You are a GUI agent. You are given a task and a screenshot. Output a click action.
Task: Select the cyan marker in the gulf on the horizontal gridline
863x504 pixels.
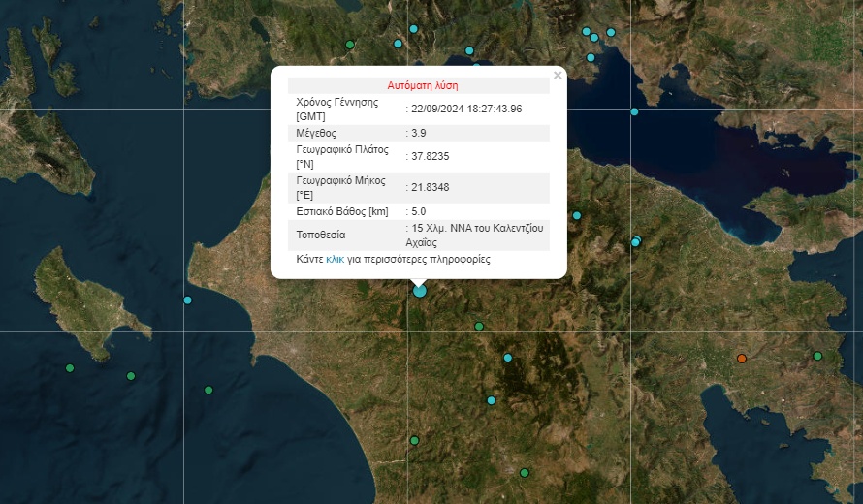[634, 111]
